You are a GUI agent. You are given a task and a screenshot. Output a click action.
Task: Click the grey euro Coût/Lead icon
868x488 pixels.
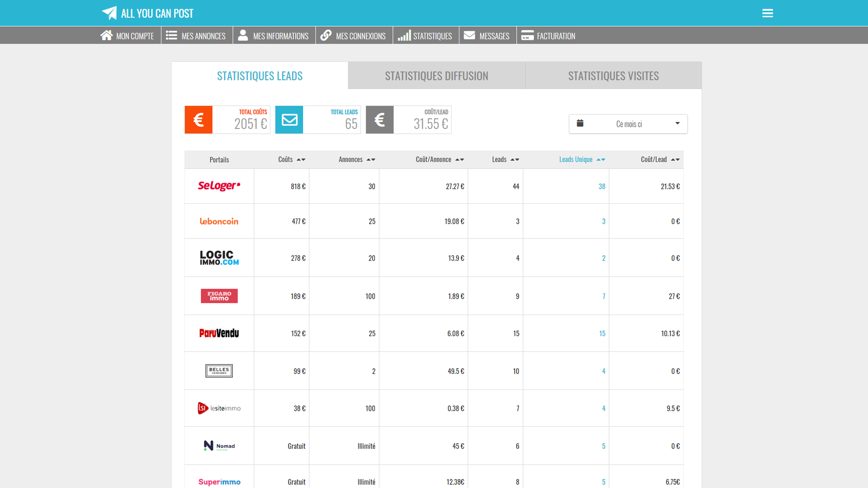click(380, 120)
